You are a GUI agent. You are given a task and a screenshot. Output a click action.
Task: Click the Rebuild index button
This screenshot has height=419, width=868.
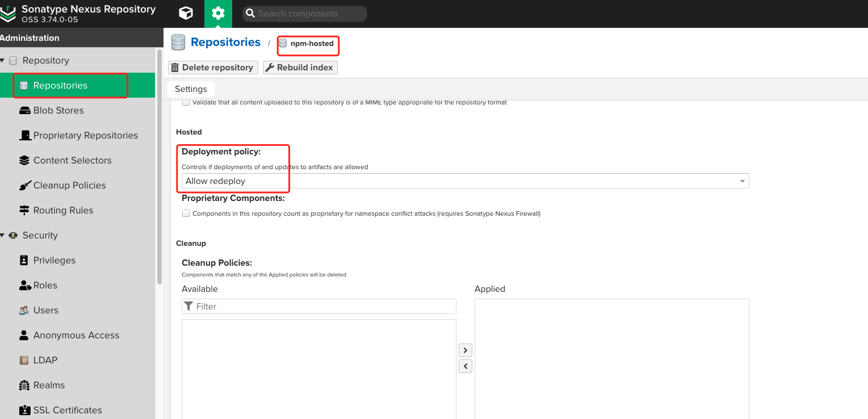[300, 68]
